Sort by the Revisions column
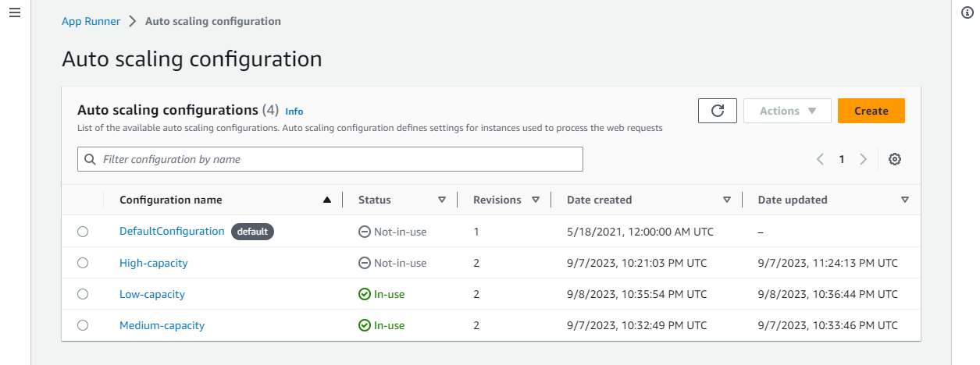This screenshot has height=365, width=980. click(536, 200)
